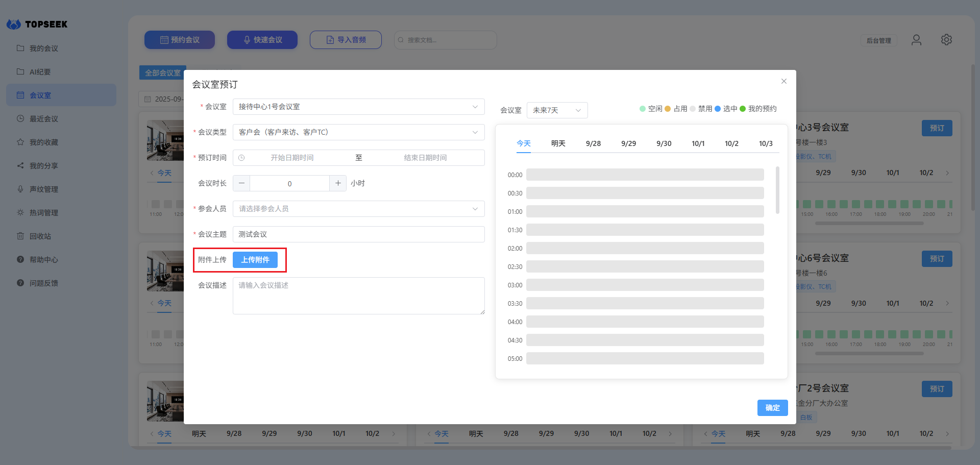The height and width of the screenshot is (465, 980).
Task: Open 我的收藏 in the sidebar
Action: pyautogui.click(x=44, y=142)
